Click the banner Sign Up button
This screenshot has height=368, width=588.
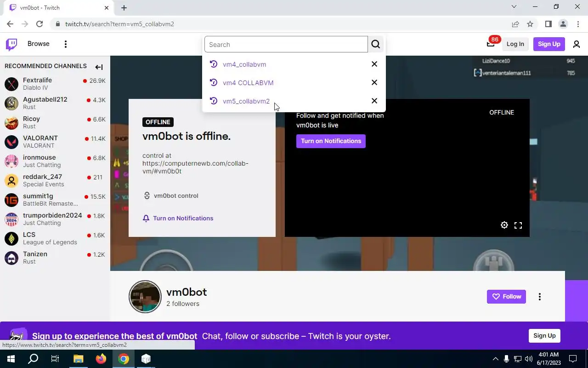[544, 335]
